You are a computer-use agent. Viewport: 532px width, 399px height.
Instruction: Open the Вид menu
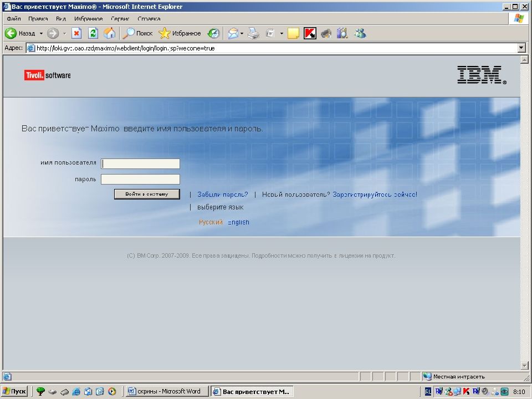(61, 19)
